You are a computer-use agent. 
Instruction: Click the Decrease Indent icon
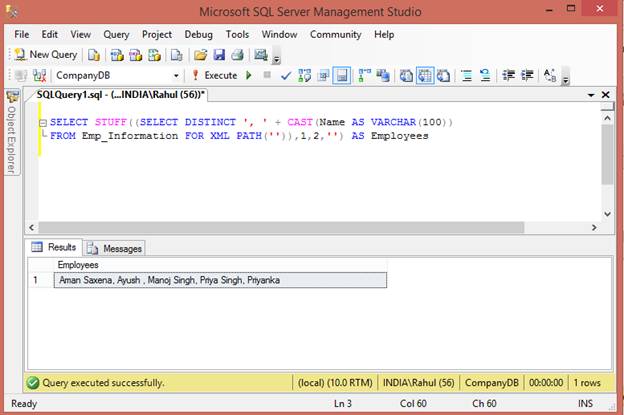[508, 75]
